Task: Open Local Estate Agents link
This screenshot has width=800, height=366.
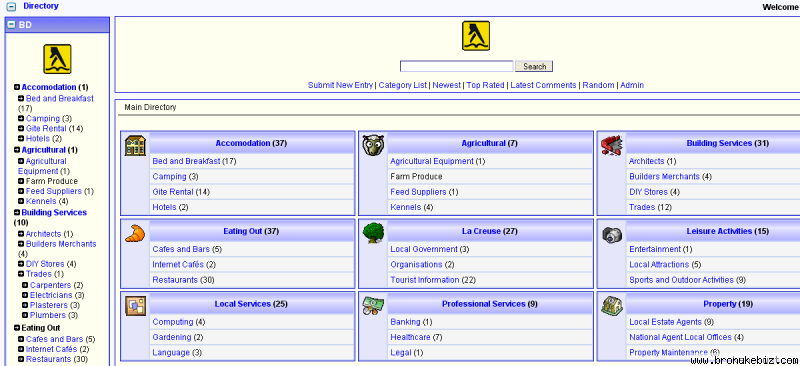Action: [x=665, y=322]
